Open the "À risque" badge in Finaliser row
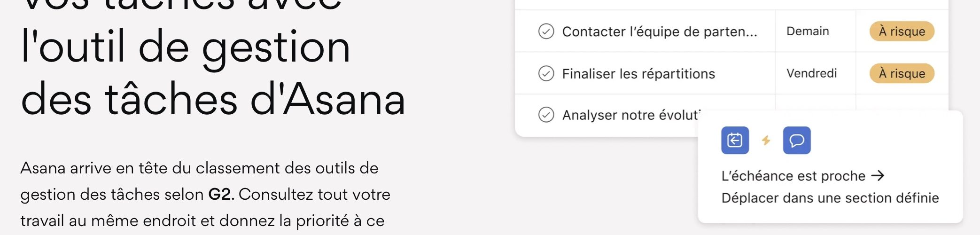The width and height of the screenshot is (980, 235). pyautogui.click(x=902, y=73)
